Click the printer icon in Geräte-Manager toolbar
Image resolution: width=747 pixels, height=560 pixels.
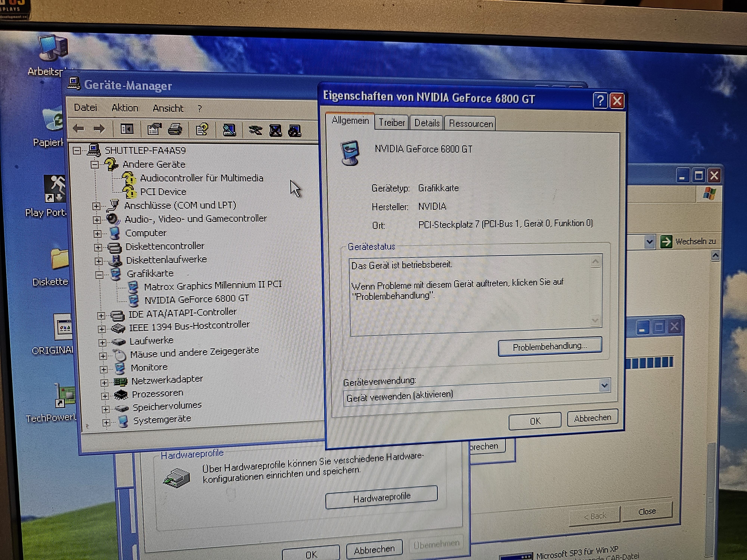point(175,129)
